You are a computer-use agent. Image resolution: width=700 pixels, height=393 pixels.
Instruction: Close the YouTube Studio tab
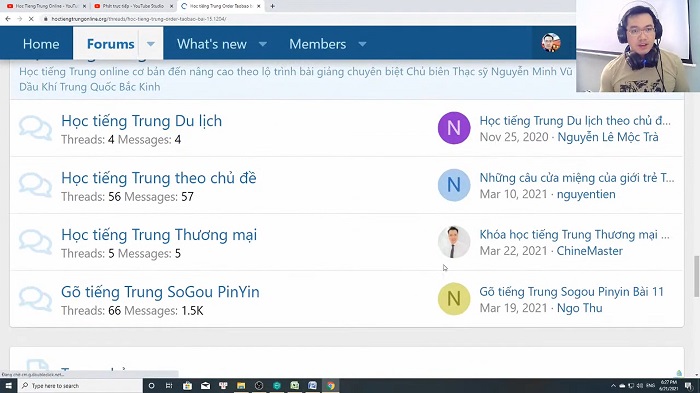coord(171,6)
